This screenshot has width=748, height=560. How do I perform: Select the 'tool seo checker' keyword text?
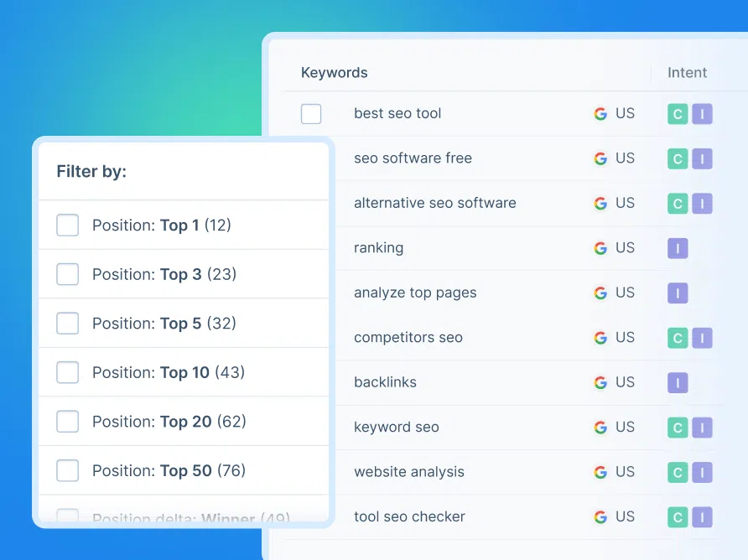[409, 516]
